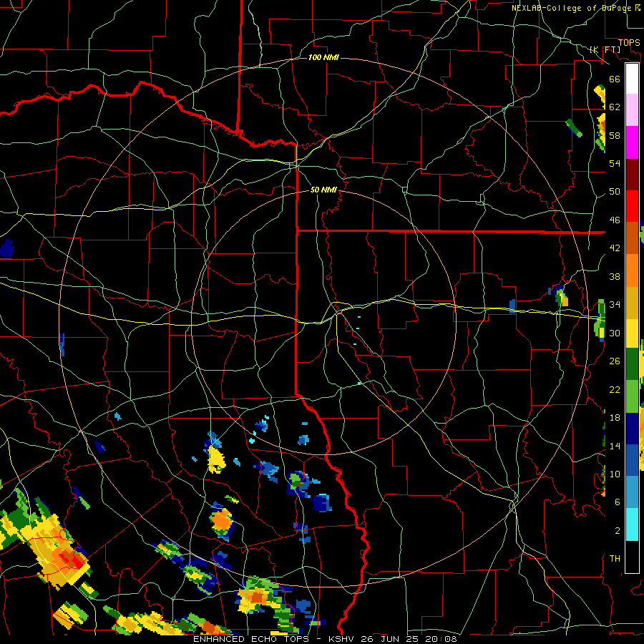Click the 46 value on legend
The image size is (644, 644).
pos(615,220)
